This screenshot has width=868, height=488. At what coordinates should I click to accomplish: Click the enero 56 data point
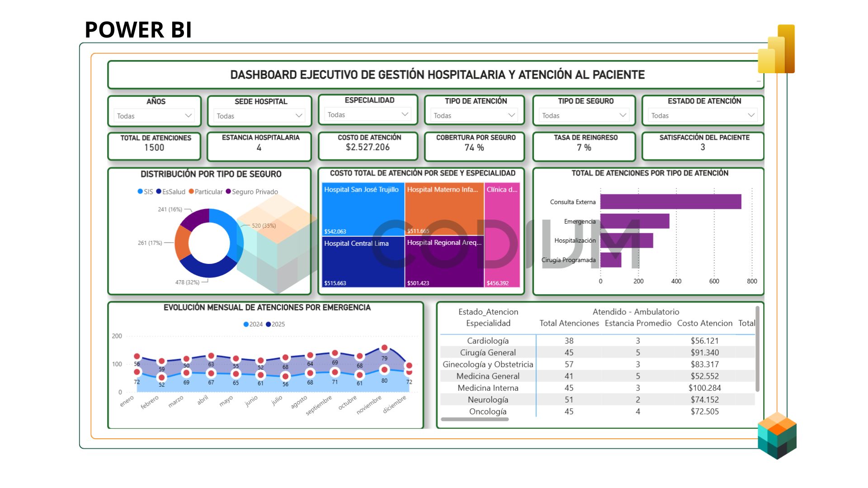[x=137, y=357]
